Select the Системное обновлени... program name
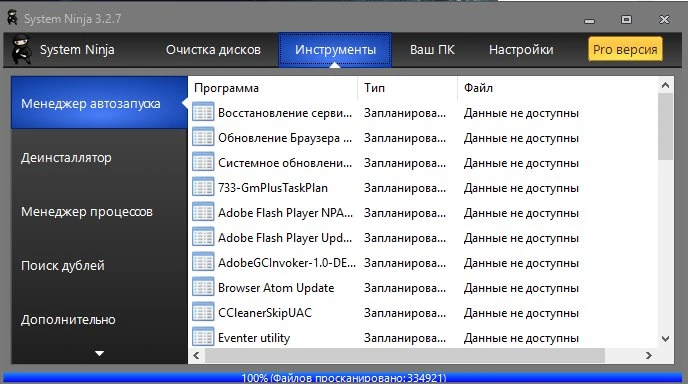Image resolution: width=688 pixels, height=384 pixels. click(x=285, y=163)
